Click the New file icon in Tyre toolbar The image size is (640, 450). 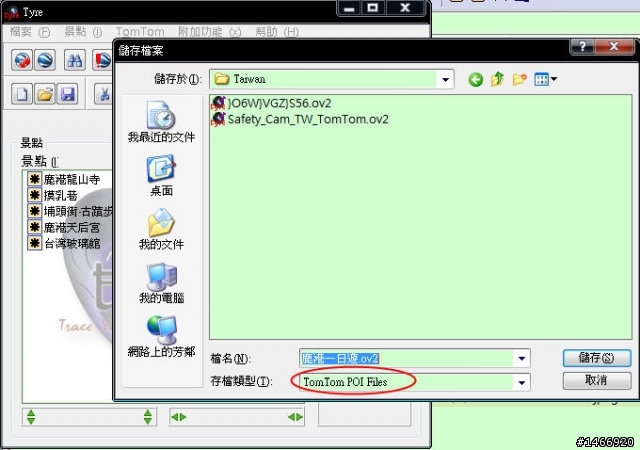pyautogui.click(x=22, y=94)
